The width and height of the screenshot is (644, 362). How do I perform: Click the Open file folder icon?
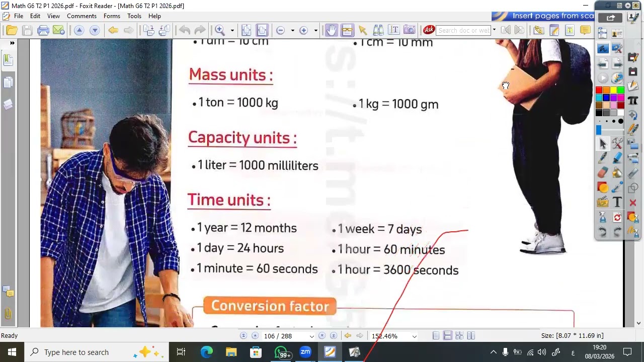click(x=12, y=31)
